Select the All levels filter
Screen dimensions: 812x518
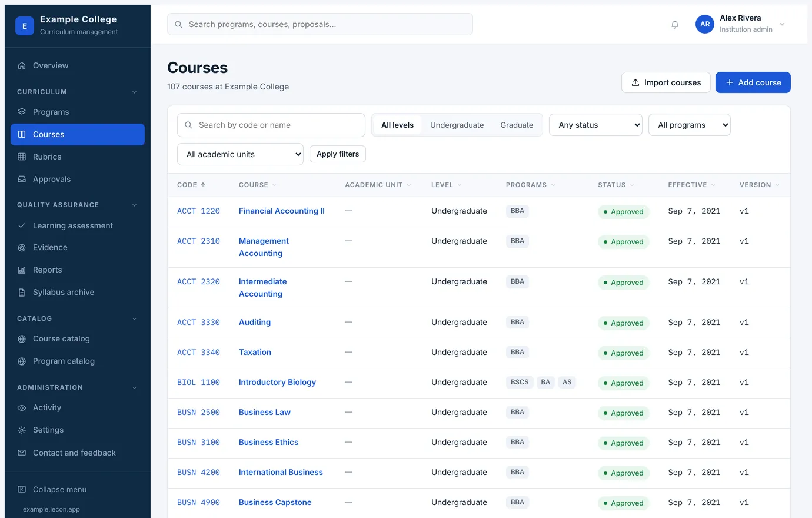[x=398, y=125]
